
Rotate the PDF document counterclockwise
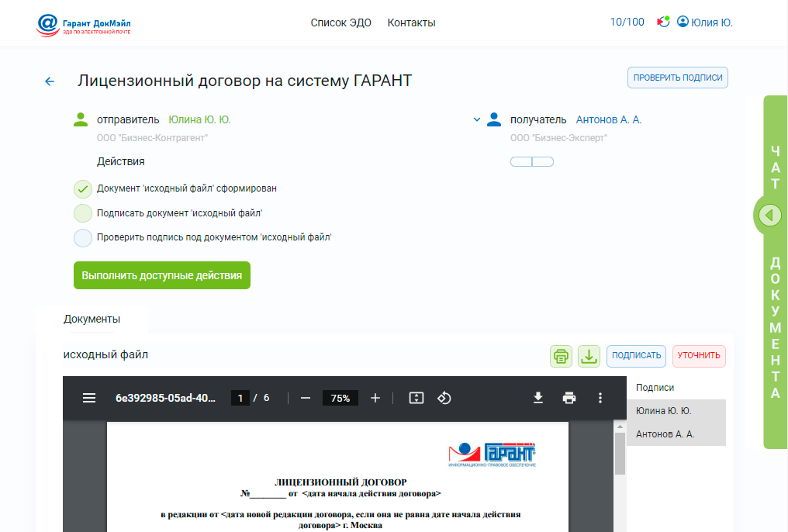tap(444, 398)
